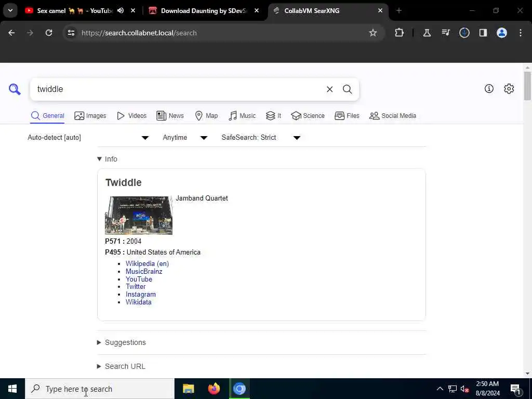Go back in browser history
Viewport: 532px width, 399px height.
click(11, 33)
